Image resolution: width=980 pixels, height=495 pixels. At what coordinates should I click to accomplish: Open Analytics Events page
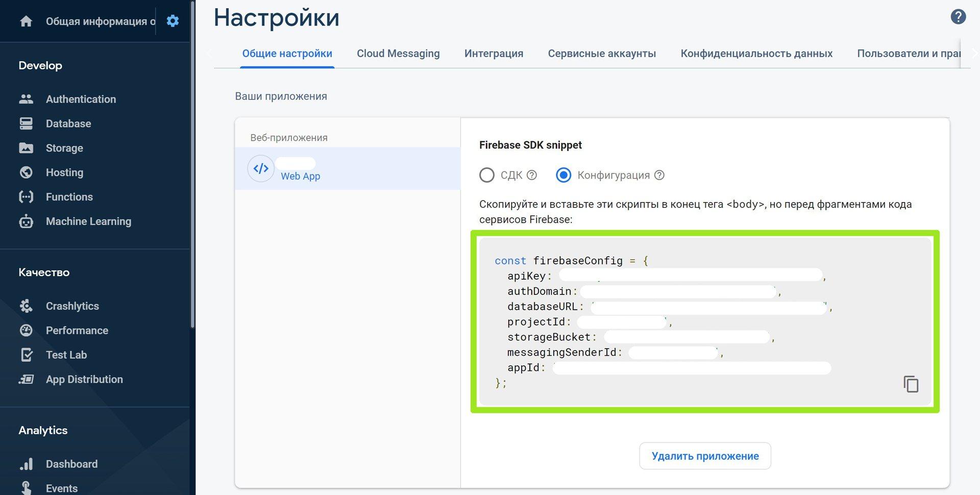(x=62, y=488)
